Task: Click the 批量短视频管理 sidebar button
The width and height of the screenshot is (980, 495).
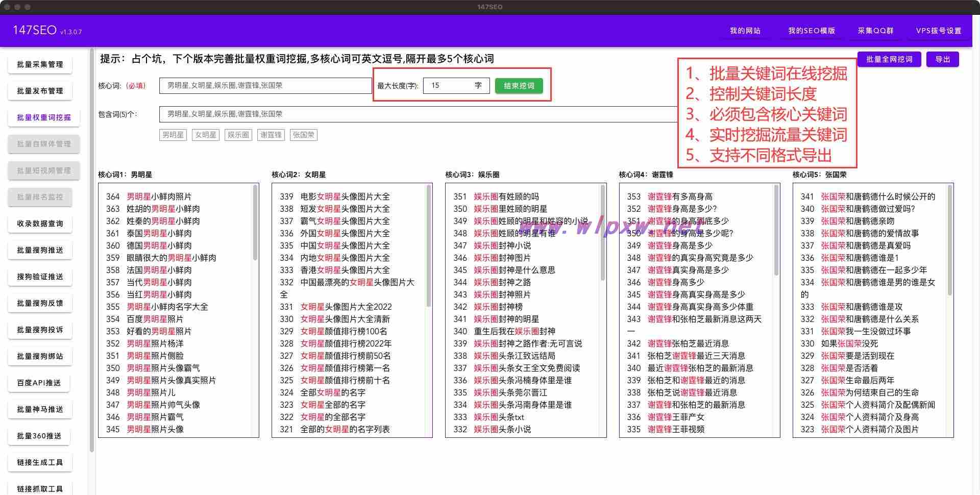Action: (44, 170)
